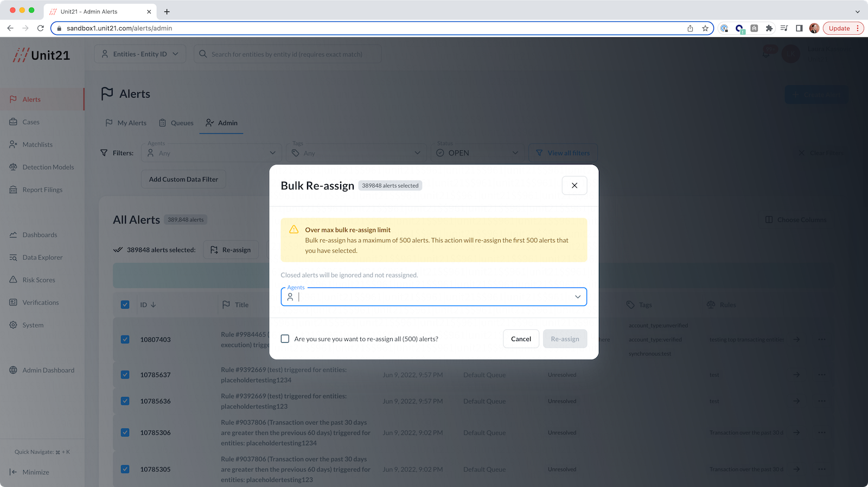This screenshot has width=868, height=487.
Task: Click the System gear icon in sidebar
Action: [x=13, y=325]
